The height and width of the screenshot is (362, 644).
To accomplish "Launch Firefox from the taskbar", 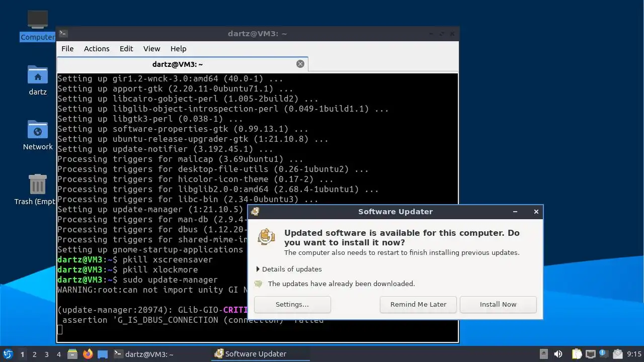I will click(88, 354).
